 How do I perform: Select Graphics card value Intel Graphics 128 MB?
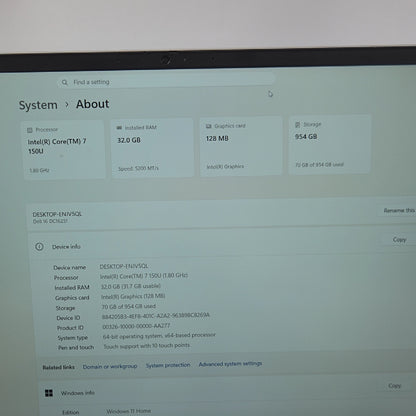point(133,296)
